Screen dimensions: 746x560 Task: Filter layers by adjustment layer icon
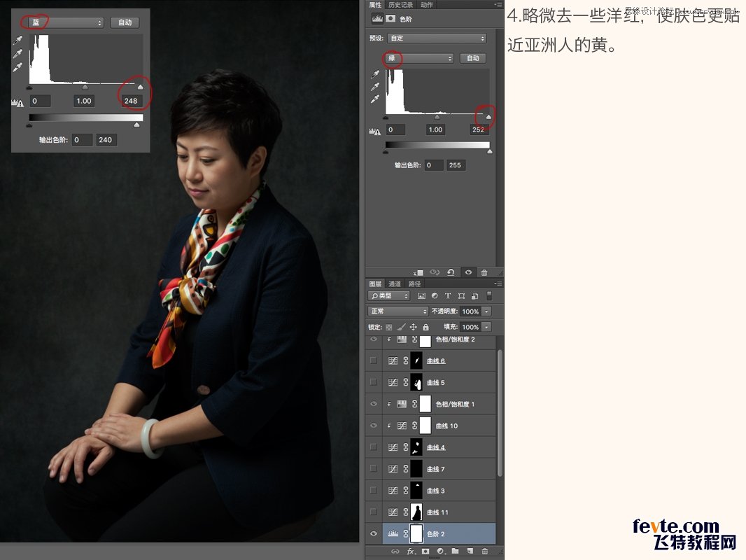435,296
